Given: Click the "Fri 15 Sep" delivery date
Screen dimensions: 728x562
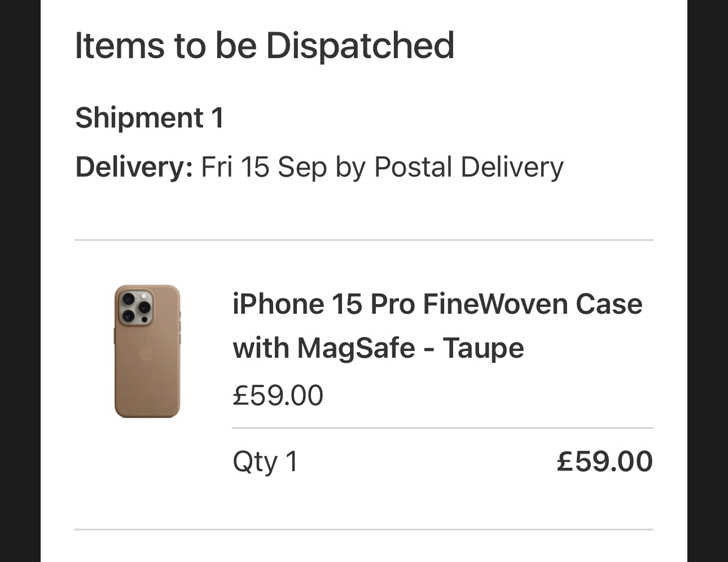Looking at the screenshot, I should (264, 167).
